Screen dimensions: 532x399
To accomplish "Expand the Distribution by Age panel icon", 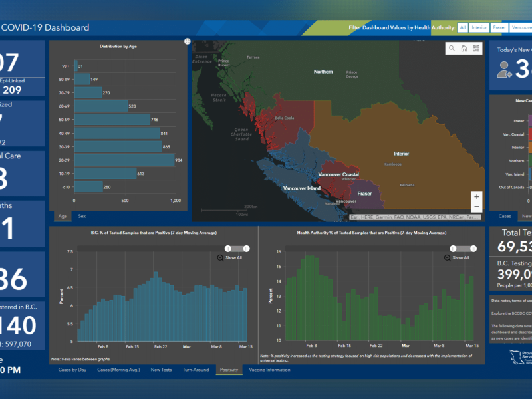I will [x=187, y=41].
